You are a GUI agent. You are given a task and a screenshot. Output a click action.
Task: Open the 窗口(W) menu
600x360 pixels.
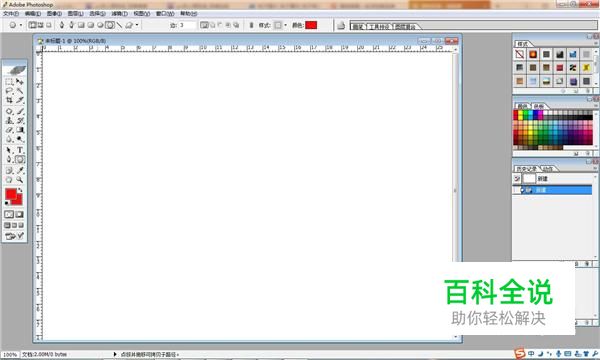pyautogui.click(x=165, y=13)
